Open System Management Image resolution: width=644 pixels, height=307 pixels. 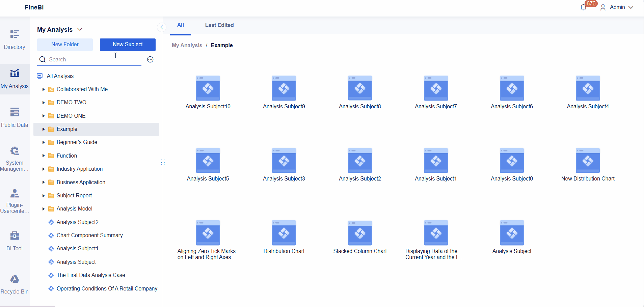pos(14,158)
